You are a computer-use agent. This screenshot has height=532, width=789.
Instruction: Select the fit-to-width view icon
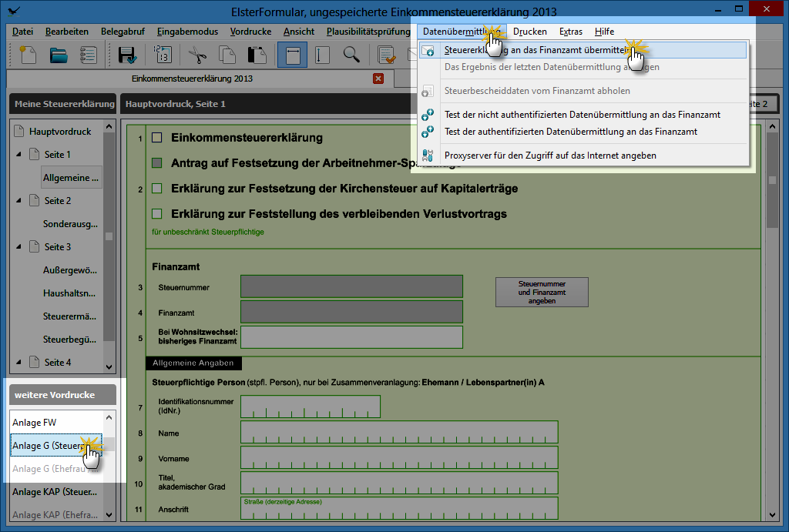click(x=292, y=55)
